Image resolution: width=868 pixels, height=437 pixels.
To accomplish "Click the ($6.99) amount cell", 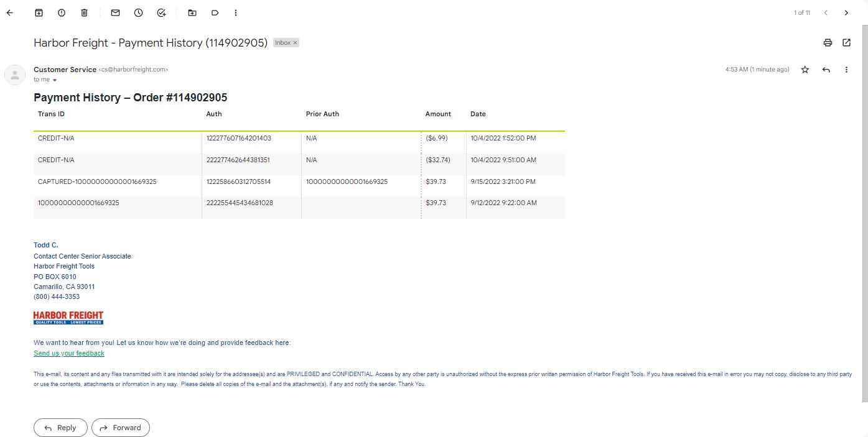I will tap(437, 138).
